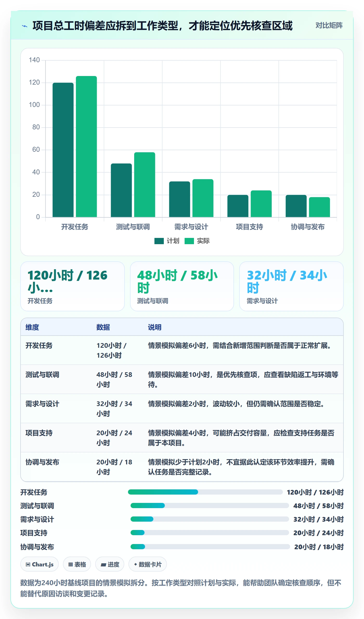Click the 实际 bar for 测试与联调
The height and width of the screenshot is (619, 364).
coord(145,185)
